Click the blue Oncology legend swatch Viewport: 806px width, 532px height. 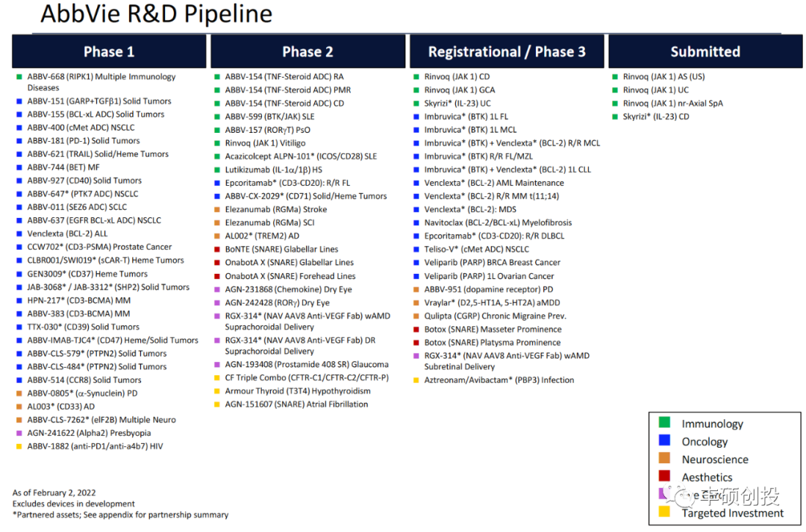[664, 442]
